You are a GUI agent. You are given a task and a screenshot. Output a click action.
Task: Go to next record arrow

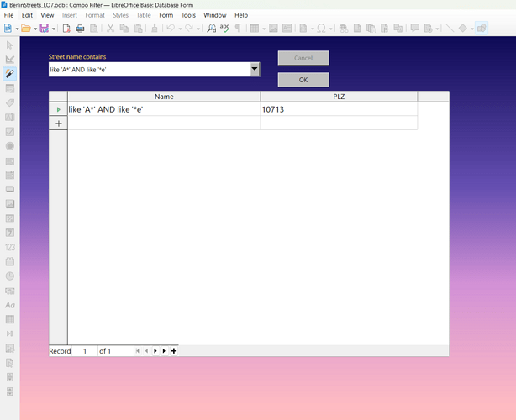click(155, 350)
